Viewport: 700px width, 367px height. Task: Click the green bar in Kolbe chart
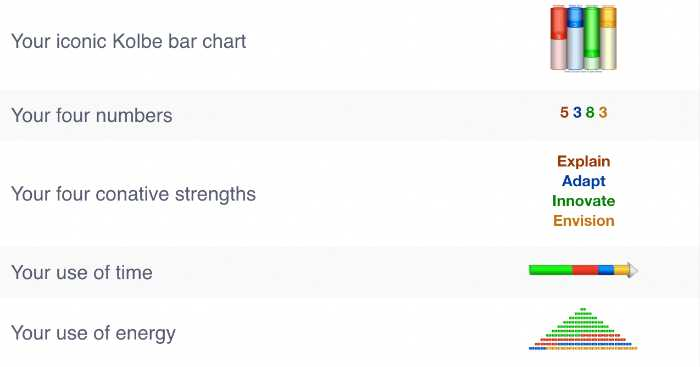pyautogui.click(x=592, y=38)
